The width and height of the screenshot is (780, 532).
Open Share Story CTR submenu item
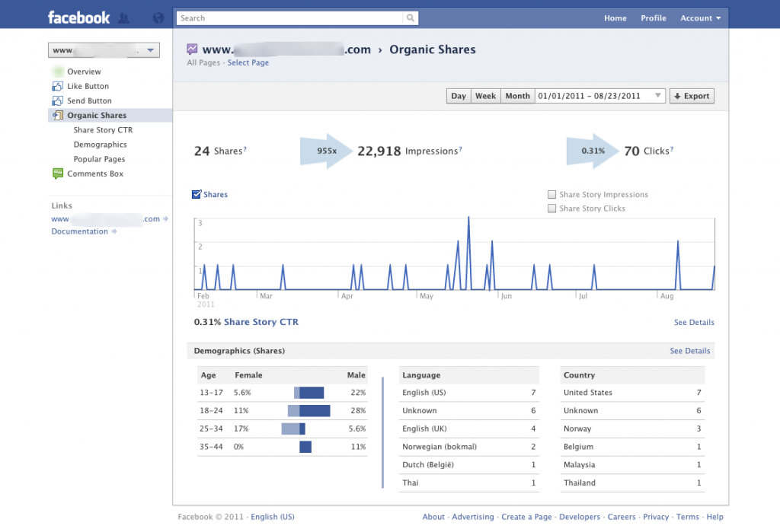point(103,130)
